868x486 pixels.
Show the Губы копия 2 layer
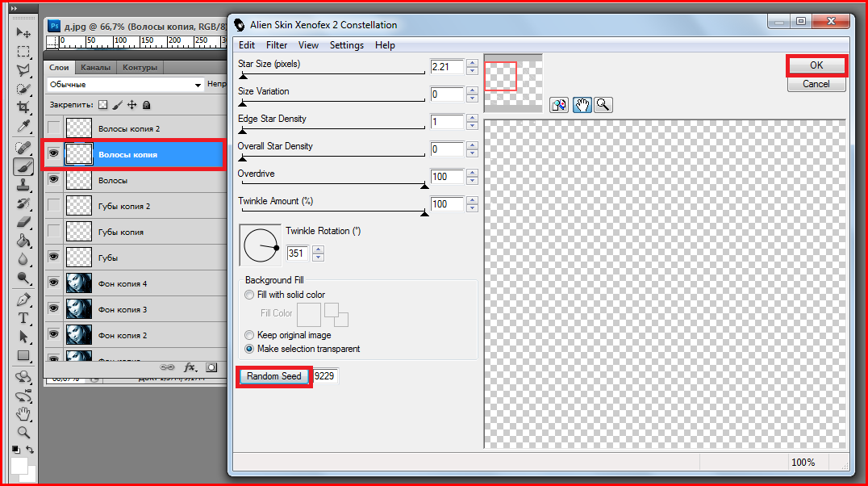click(54, 206)
